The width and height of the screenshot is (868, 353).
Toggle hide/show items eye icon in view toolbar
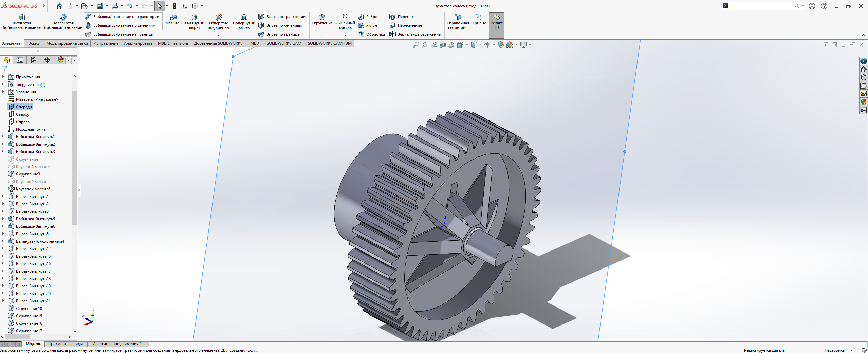487,45
